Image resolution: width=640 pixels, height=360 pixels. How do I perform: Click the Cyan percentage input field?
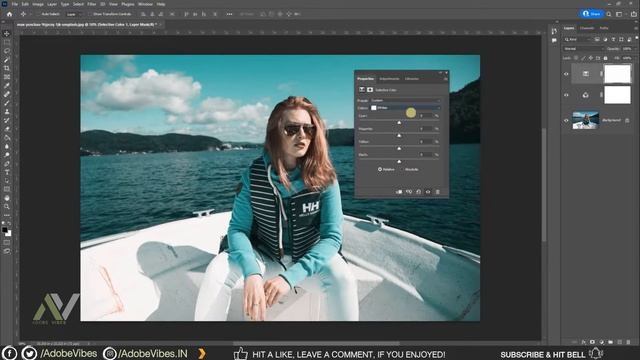(x=425, y=116)
